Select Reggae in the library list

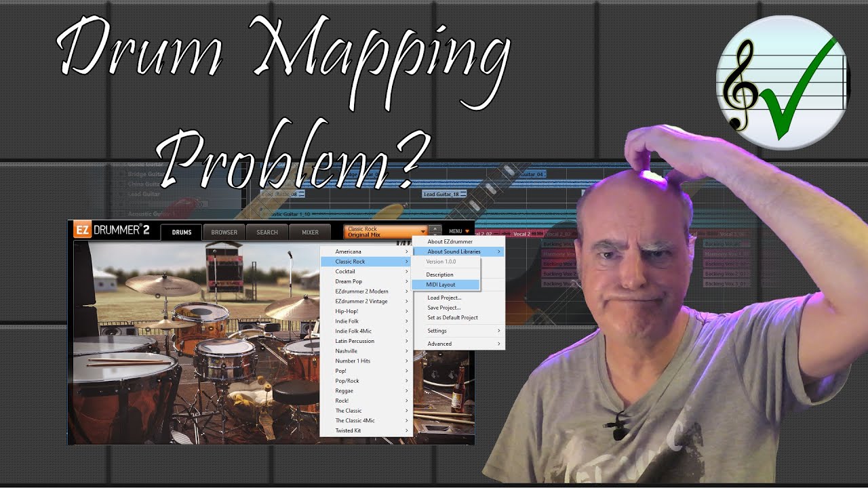pos(366,390)
